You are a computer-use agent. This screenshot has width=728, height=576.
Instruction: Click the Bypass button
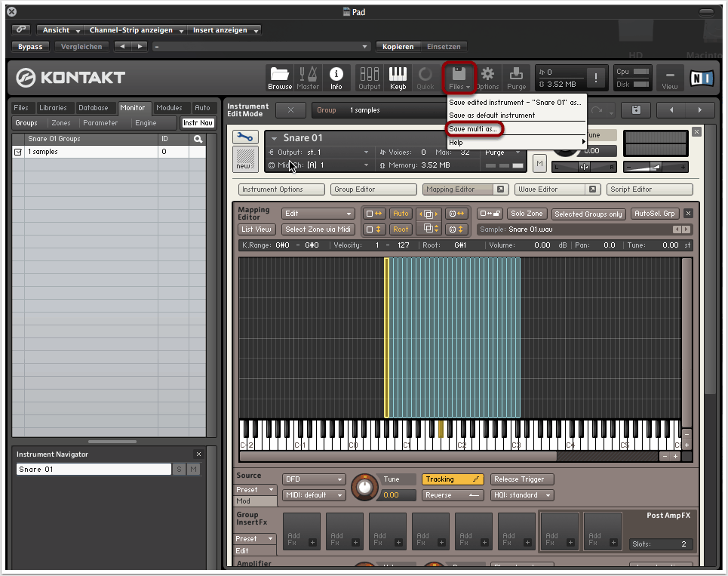tap(31, 47)
